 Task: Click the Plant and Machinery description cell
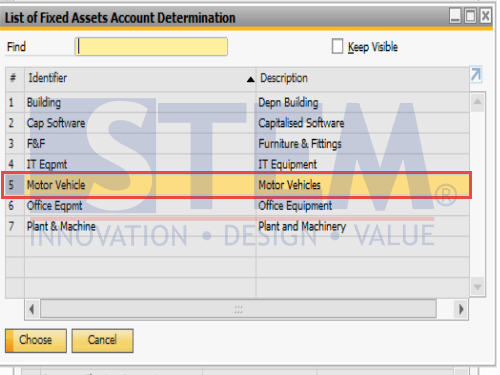(x=363, y=226)
